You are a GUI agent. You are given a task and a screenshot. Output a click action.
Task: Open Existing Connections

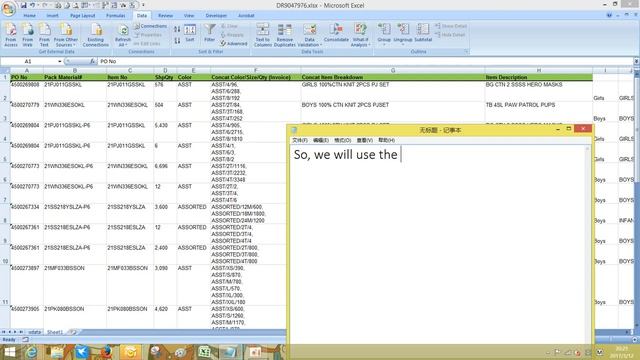pyautogui.click(x=96, y=35)
